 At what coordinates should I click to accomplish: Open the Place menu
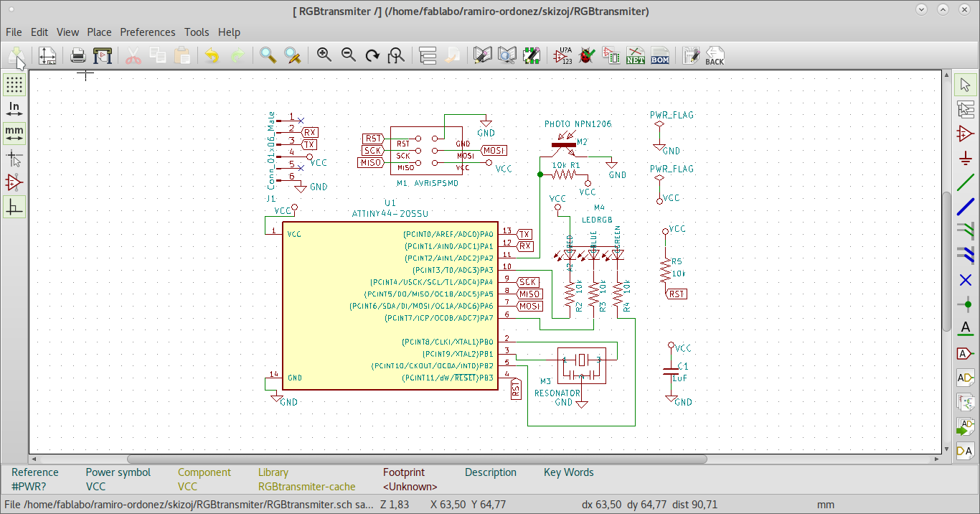coord(99,32)
